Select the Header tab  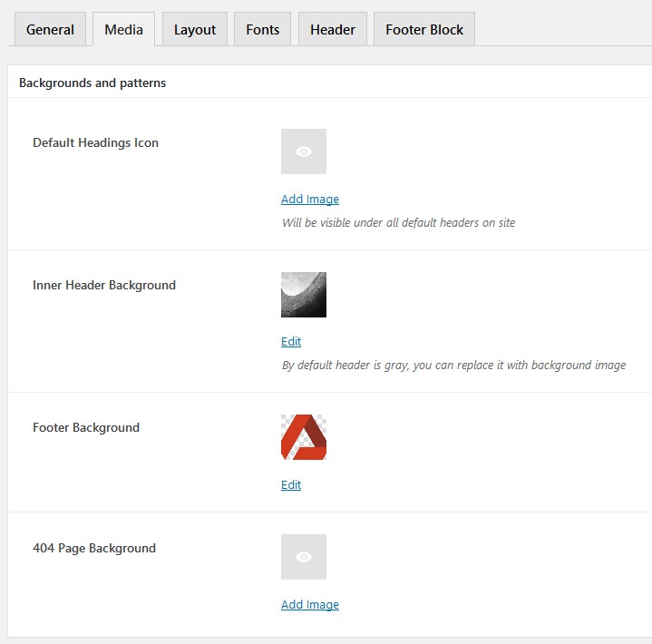coord(333,29)
